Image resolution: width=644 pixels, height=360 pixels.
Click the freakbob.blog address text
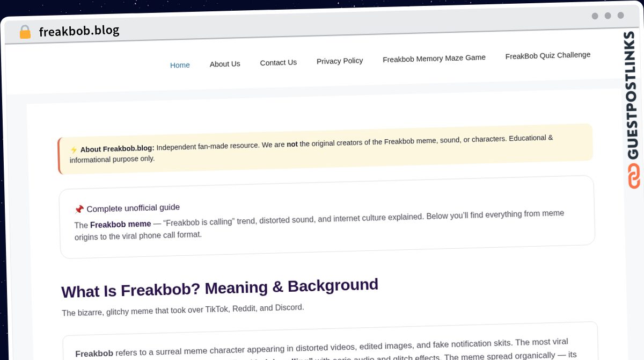[79, 31]
